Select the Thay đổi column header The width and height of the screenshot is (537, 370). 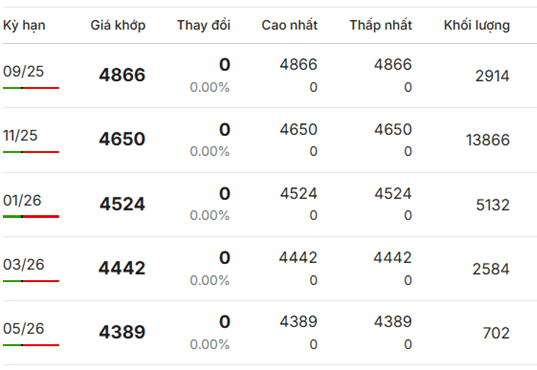point(203,25)
